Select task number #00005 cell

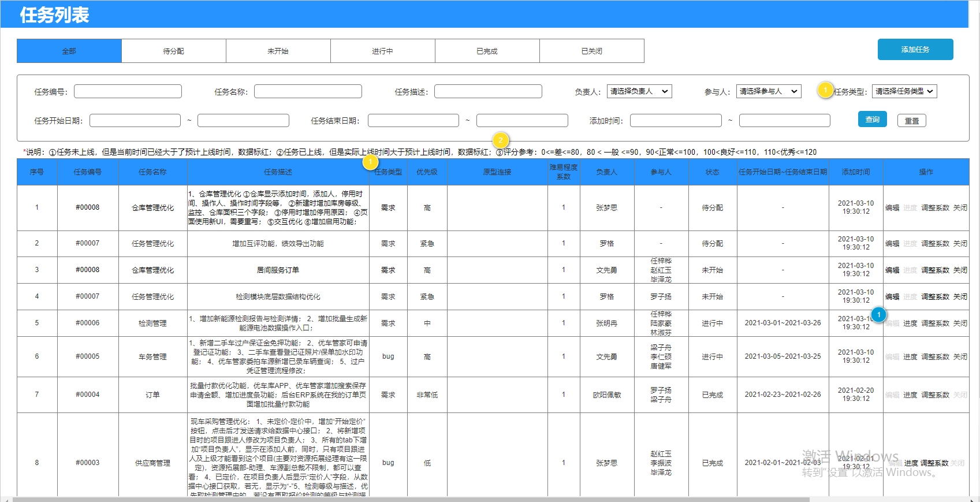point(88,356)
